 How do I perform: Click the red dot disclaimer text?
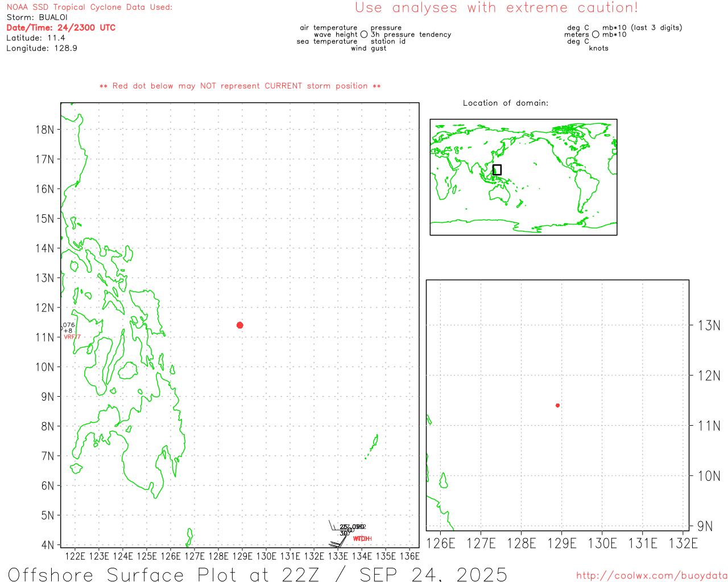[239, 86]
